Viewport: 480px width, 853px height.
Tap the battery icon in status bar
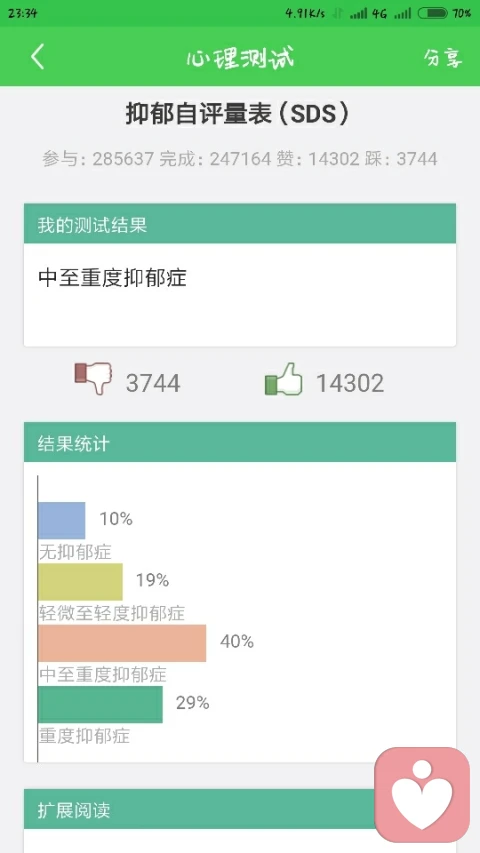click(x=433, y=13)
